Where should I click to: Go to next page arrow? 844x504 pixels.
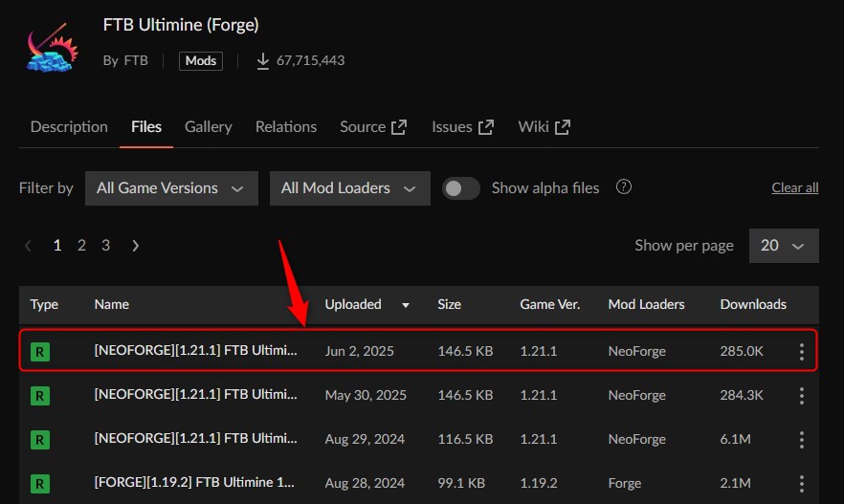click(x=135, y=246)
